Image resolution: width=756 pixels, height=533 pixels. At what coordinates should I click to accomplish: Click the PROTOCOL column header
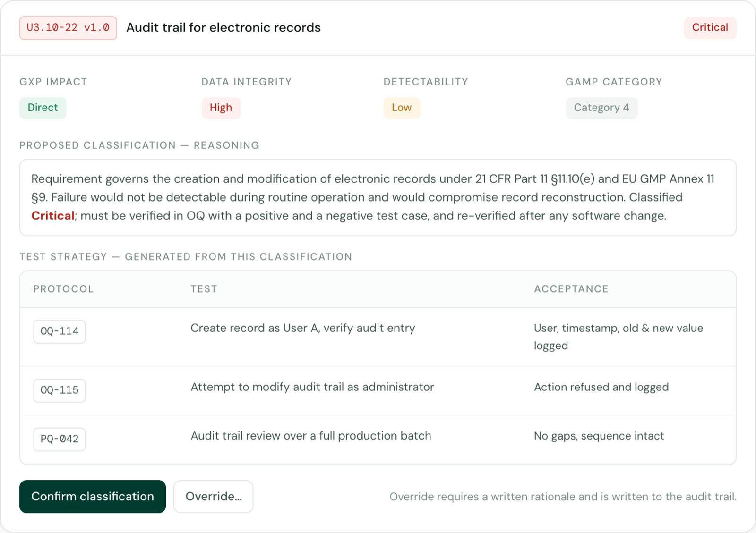63,289
